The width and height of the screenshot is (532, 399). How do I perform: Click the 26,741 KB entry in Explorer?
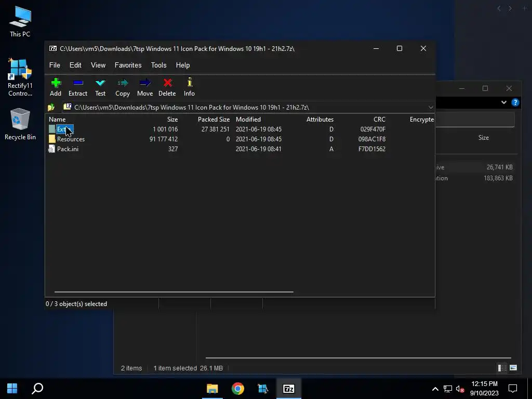pyautogui.click(x=499, y=167)
